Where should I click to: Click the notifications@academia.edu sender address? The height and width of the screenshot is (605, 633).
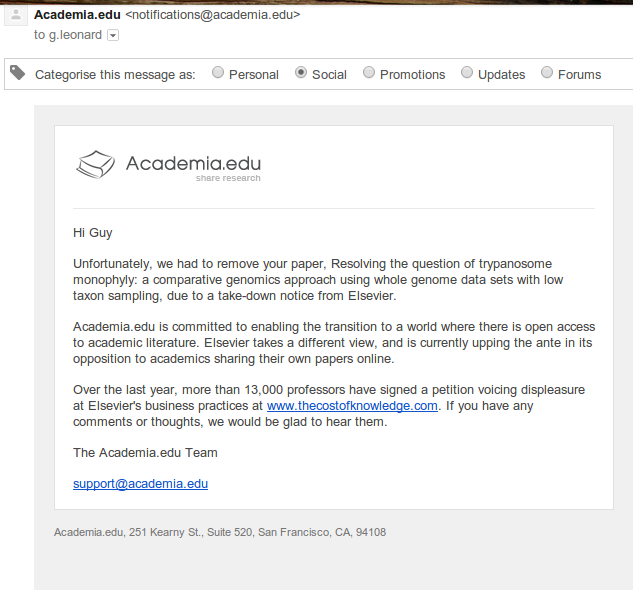[213, 15]
